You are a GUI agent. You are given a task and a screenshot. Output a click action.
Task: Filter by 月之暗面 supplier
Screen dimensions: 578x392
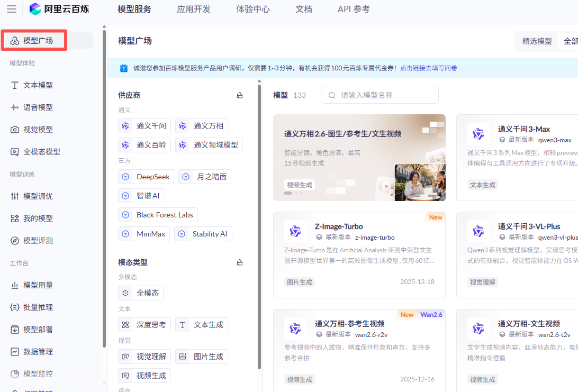[x=205, y=177]
